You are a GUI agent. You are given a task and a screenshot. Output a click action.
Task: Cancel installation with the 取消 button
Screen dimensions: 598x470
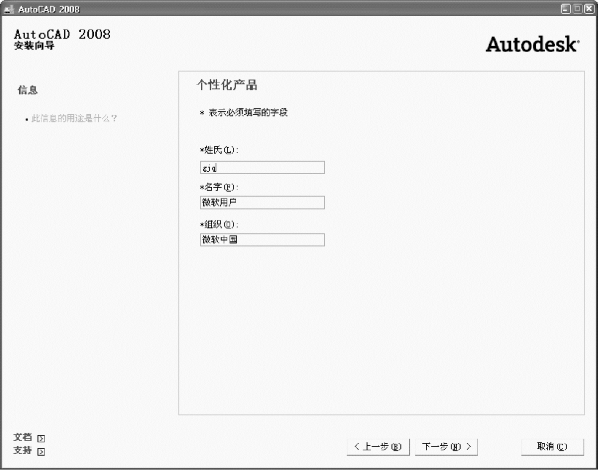(x=552, y=447)
